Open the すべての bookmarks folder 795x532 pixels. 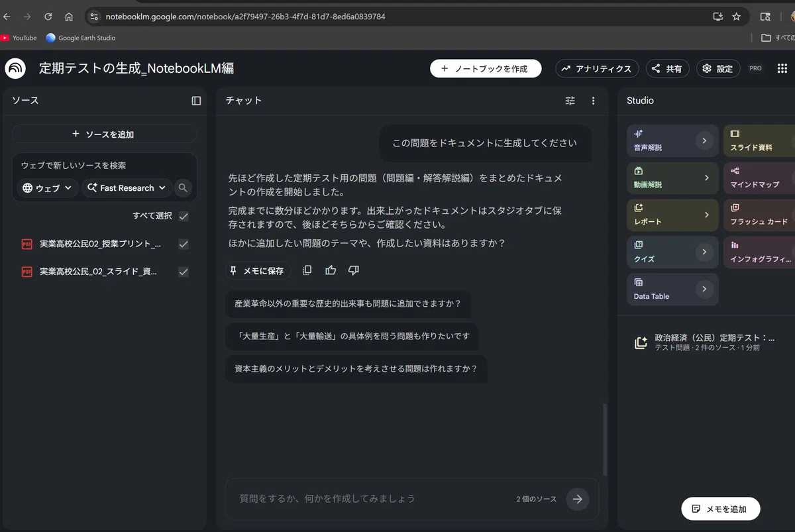pos(778,38)
